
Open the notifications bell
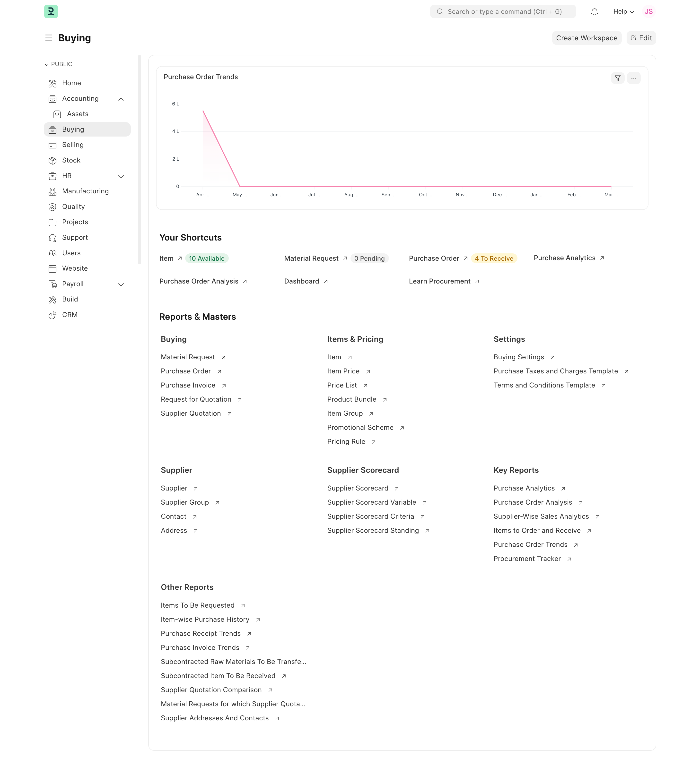point(594,11)
